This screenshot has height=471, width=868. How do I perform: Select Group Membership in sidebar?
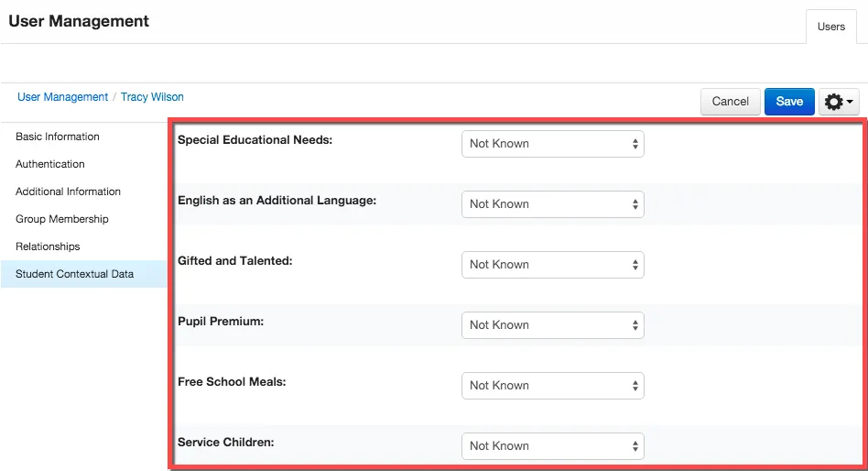[x=62, y=219]
